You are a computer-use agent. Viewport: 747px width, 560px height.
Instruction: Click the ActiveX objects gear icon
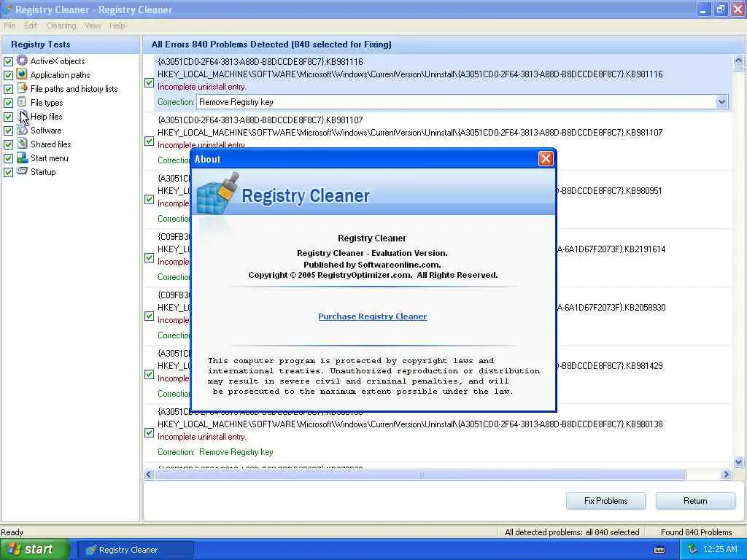tap(22, 61)
